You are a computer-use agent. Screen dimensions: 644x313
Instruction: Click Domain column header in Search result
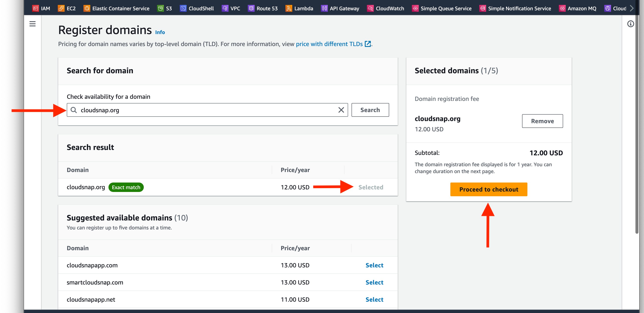[77, 170]
